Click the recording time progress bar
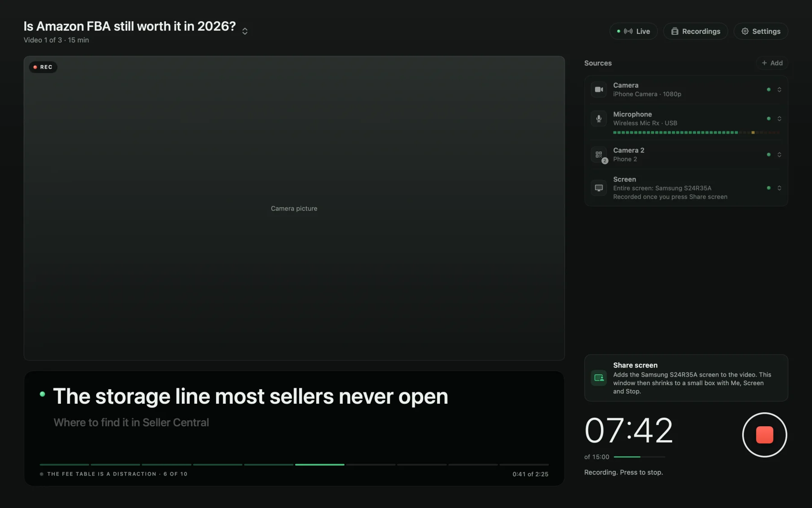The width and height of the screenshot is (812, 508). click(639, 457)
